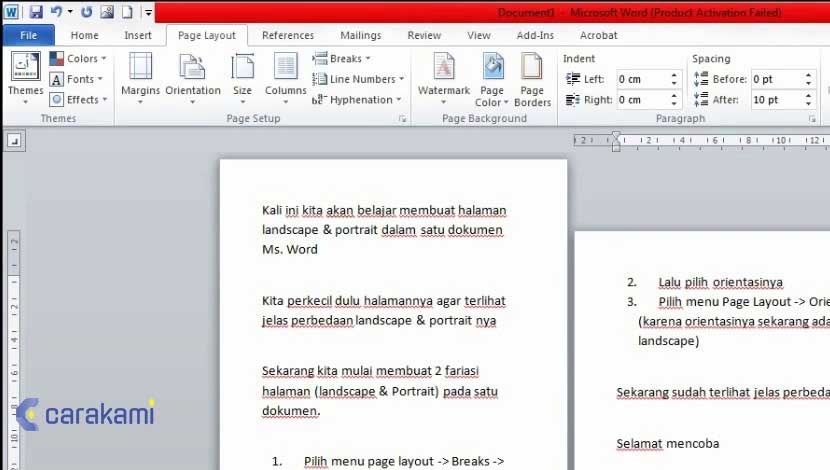Click text "Sekarang kita mulai membuat 2 fariasi"
The height and width of the screenshot is (470, 830).
(370, 370)
